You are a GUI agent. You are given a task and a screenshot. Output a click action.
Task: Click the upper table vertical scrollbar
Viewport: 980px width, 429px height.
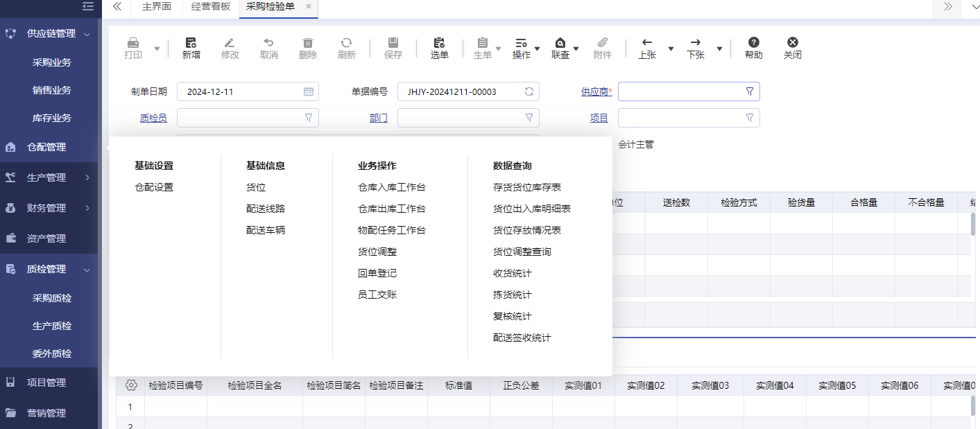(x=973, y=225)
